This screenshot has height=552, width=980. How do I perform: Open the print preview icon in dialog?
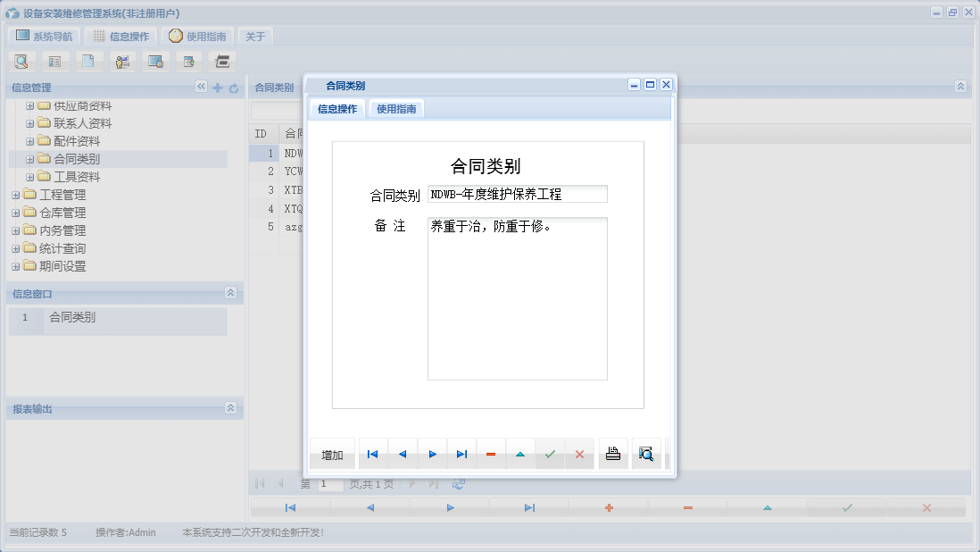[x=646, y=454]
